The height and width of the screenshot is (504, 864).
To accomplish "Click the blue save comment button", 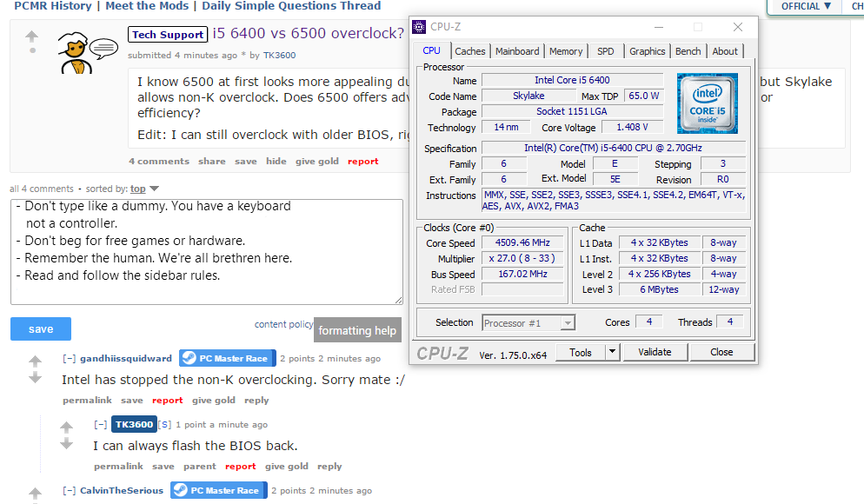I will 41,328.
